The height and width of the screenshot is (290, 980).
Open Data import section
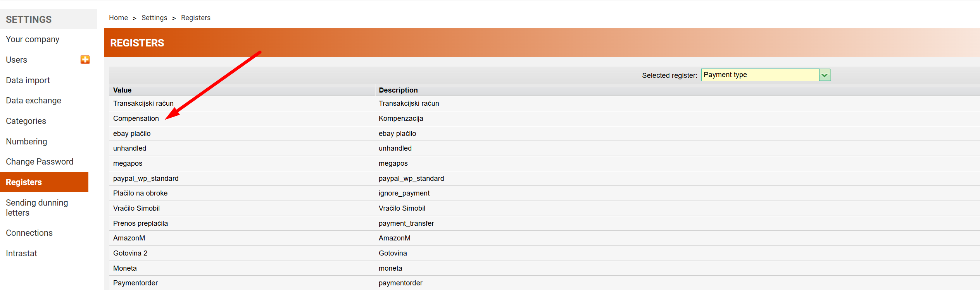[28, 81]
